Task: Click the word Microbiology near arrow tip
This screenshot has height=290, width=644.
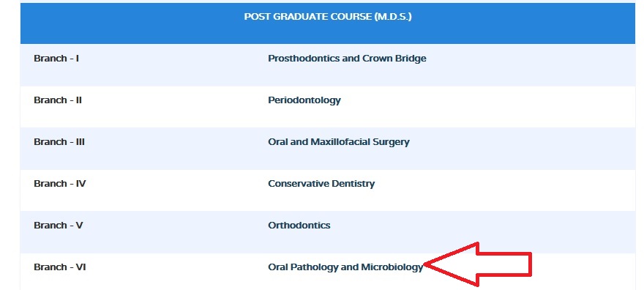Action: coord(392,267)
